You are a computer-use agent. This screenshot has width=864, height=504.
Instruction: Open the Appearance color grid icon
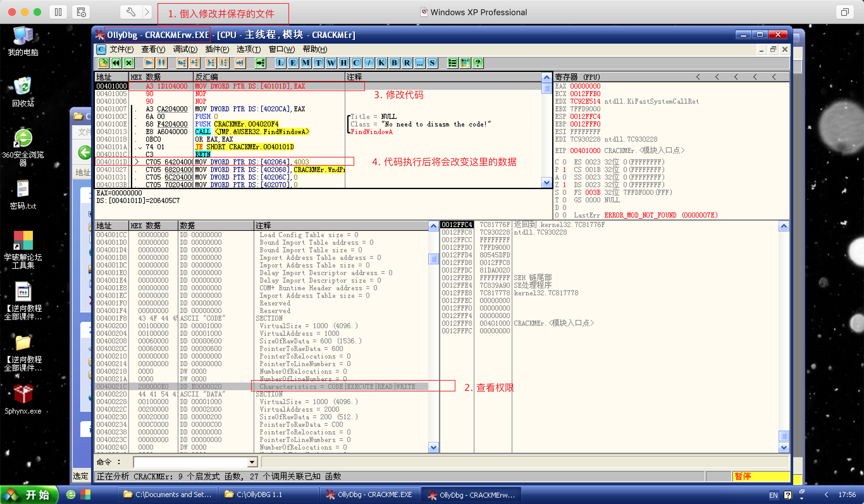pos(465,63)
